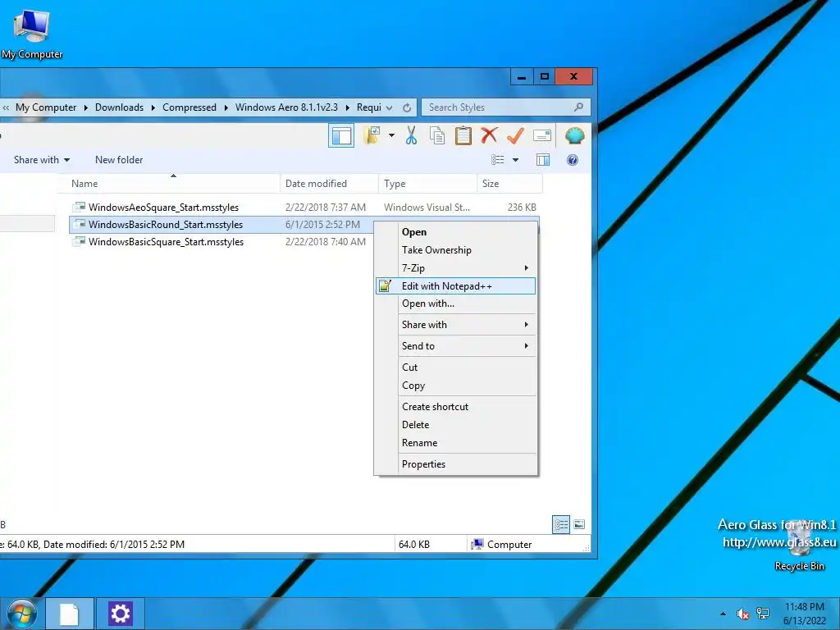Click the blue Help icon
Viewport: 840px width, 630px height.
[x=572, y=160]
